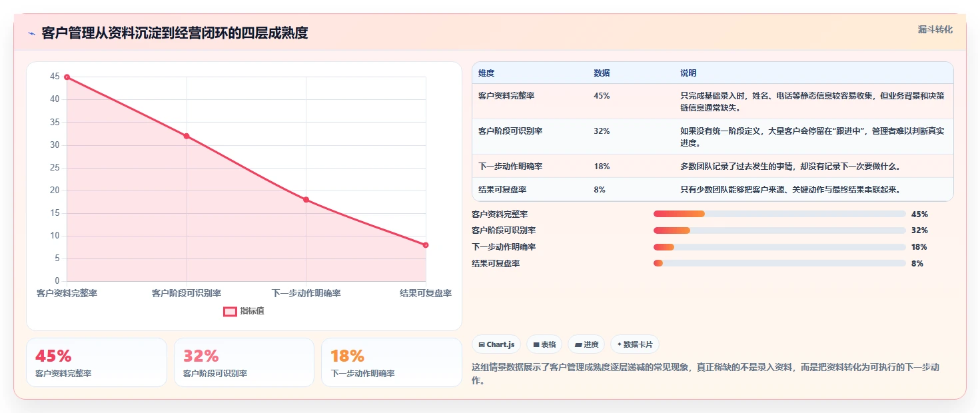This screenshot has height=413, width=980.
Task: Click the 8% label beside progress bar
Action: [x=917, y=263]
